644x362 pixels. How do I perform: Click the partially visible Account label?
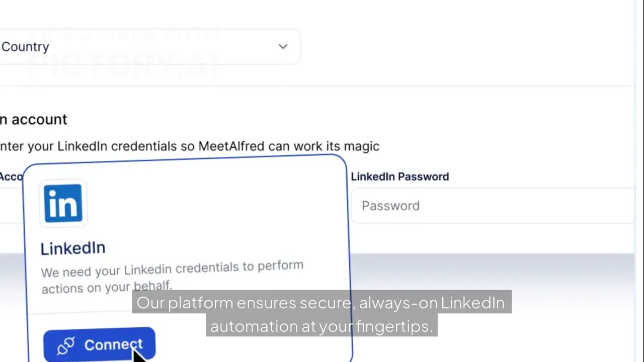(x=11, y=176)
